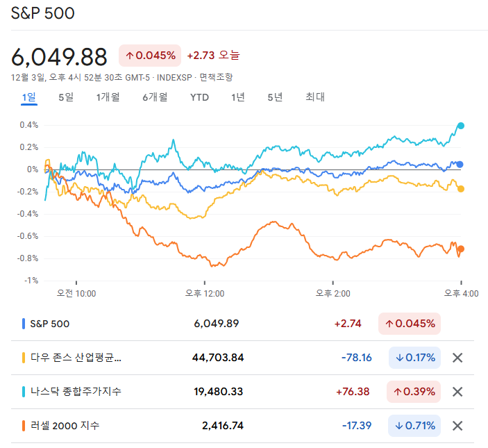
Task: Click the -17.39 change in 러셀 row
Action: [357, 426]
